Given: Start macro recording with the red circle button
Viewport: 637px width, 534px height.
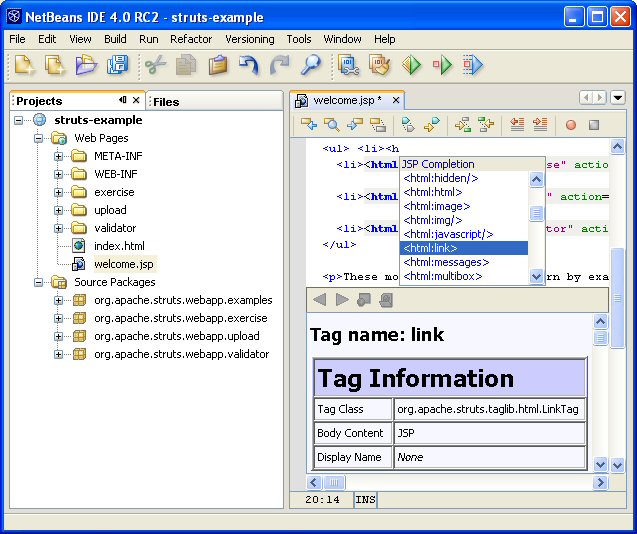Looking at the screenshot, I should point(571,125).
